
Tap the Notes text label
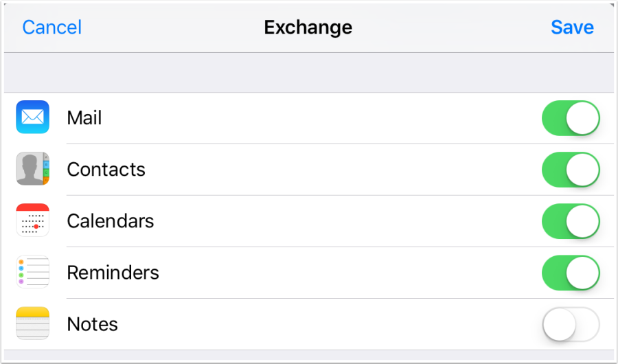[x=92, y=324]
